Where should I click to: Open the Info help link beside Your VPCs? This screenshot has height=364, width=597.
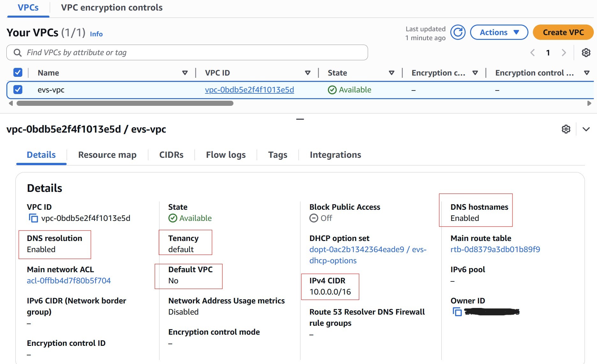(96, 34)
